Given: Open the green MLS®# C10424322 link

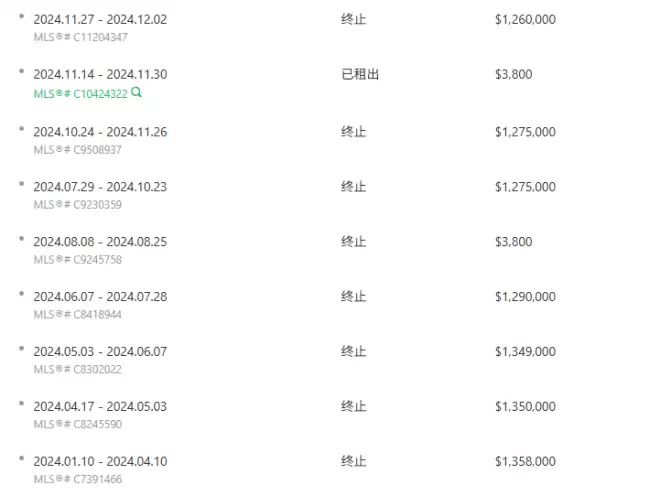Looking at the screenshot, I should (80, 93).
